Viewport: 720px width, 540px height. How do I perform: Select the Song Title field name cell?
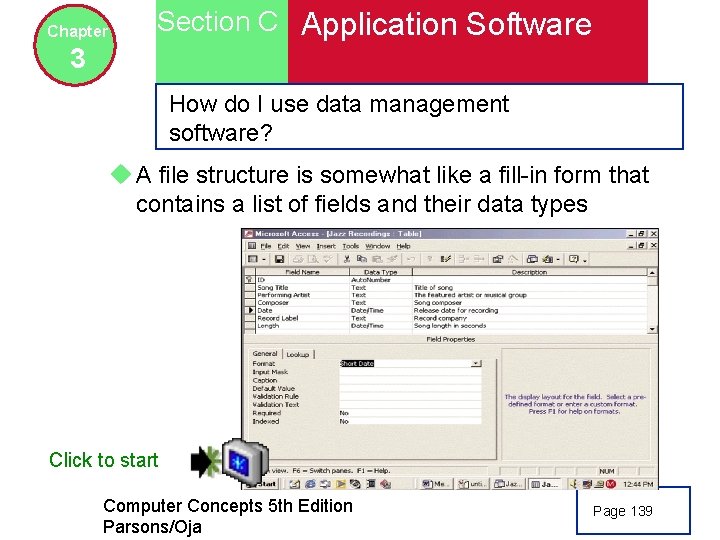tap(302, 287)
